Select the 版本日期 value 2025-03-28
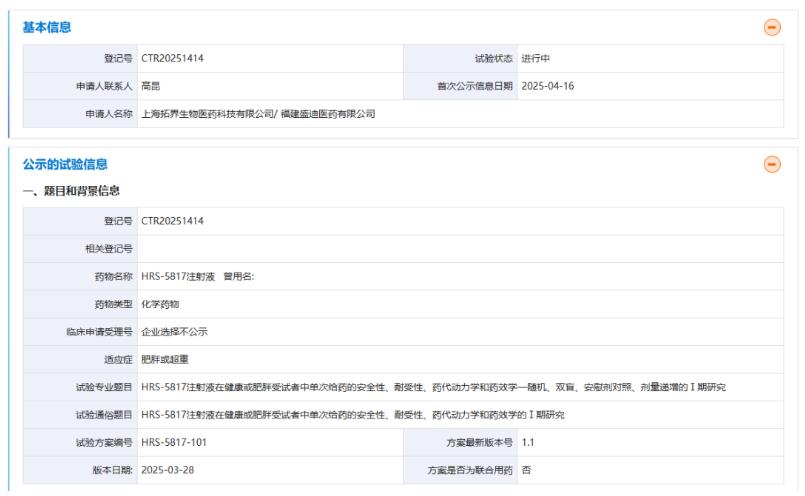 coord(167,469)
